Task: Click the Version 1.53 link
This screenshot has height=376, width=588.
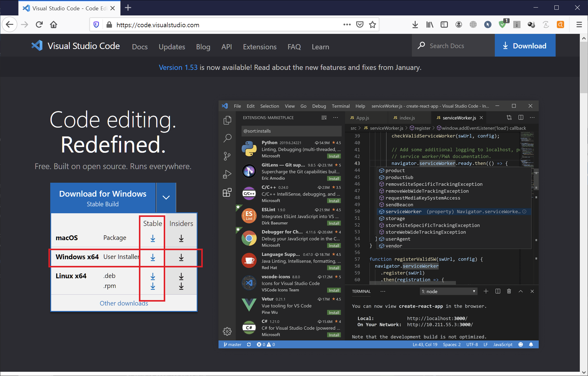Action: pyautogui.click(x=178, y=67)
